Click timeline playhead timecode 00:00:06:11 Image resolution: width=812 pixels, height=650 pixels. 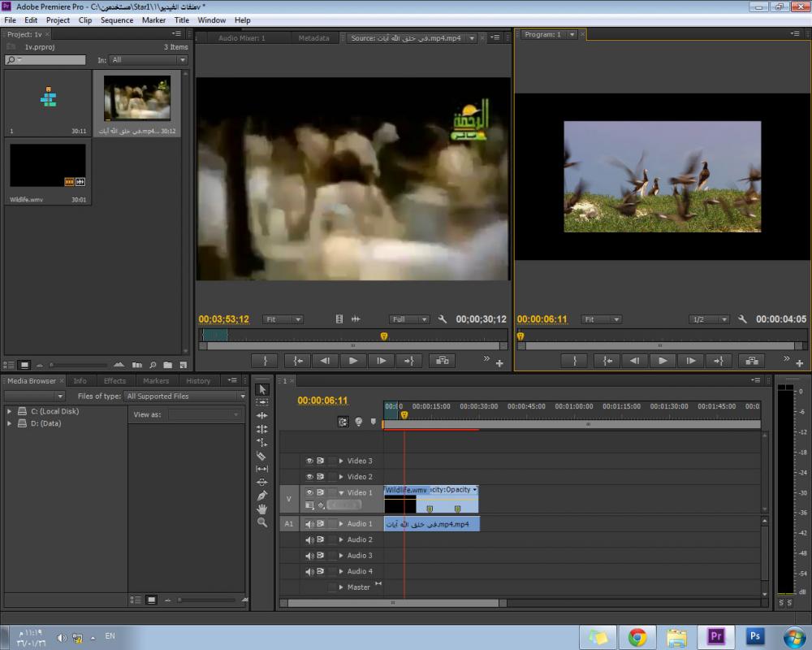pyautogui.click(x=322, y=401)
